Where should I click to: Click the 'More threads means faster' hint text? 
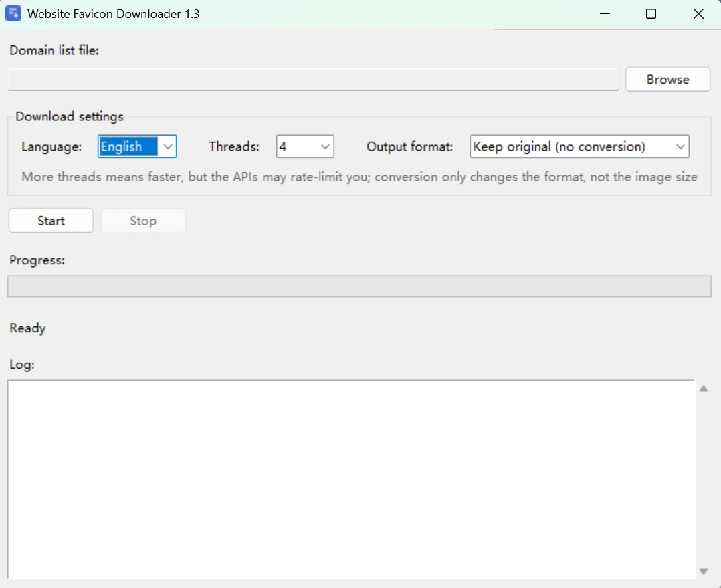[x=360, y=177]
